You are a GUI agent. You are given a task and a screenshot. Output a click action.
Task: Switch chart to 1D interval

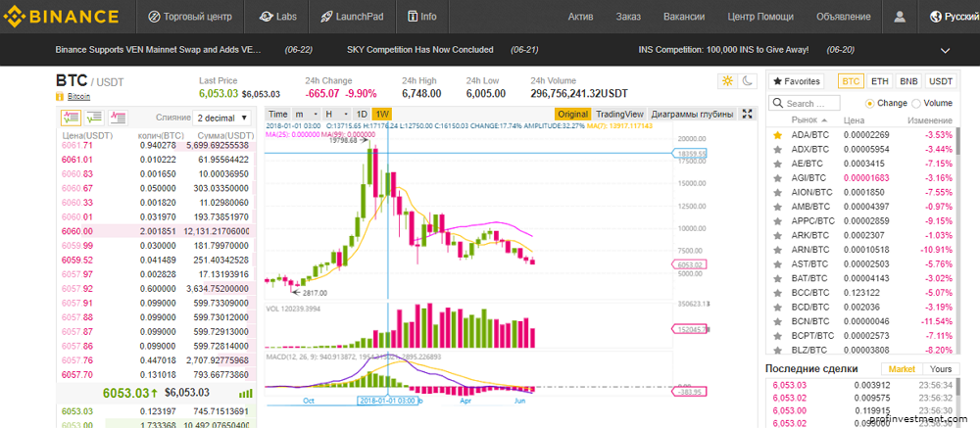coord(362,114)
